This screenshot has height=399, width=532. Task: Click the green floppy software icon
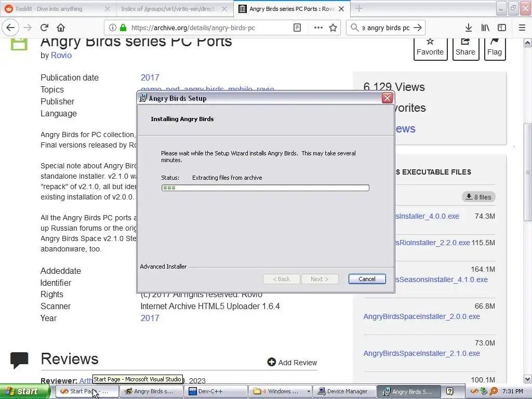pyautogui.click(x=19, y=44)
